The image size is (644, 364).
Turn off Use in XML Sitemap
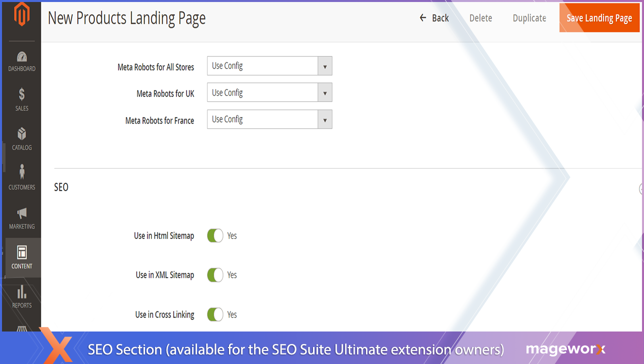[x=215, y=275]
